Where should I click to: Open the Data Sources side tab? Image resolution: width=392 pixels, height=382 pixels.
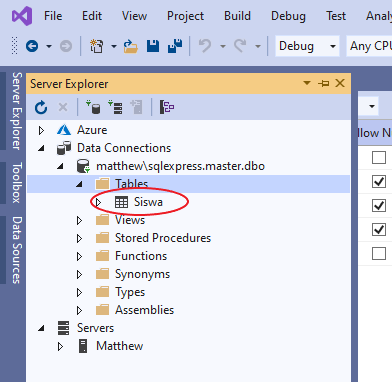[x=17, y=250]
